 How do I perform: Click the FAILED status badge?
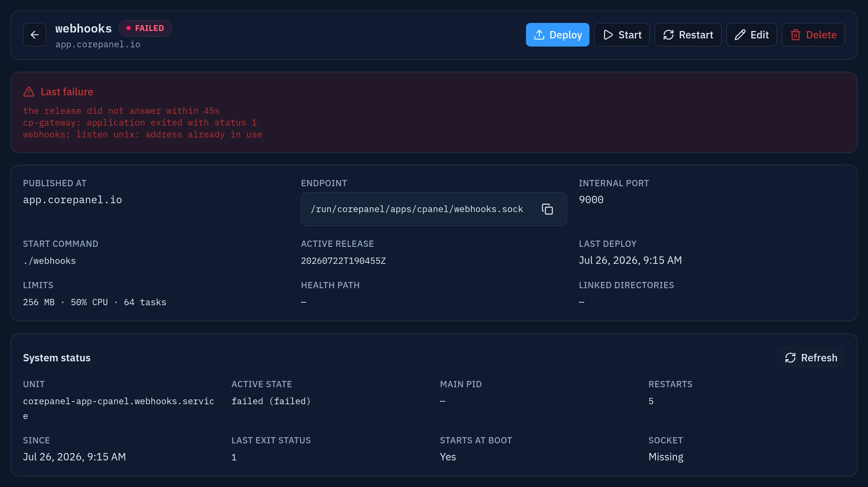[x=145, y=28]
